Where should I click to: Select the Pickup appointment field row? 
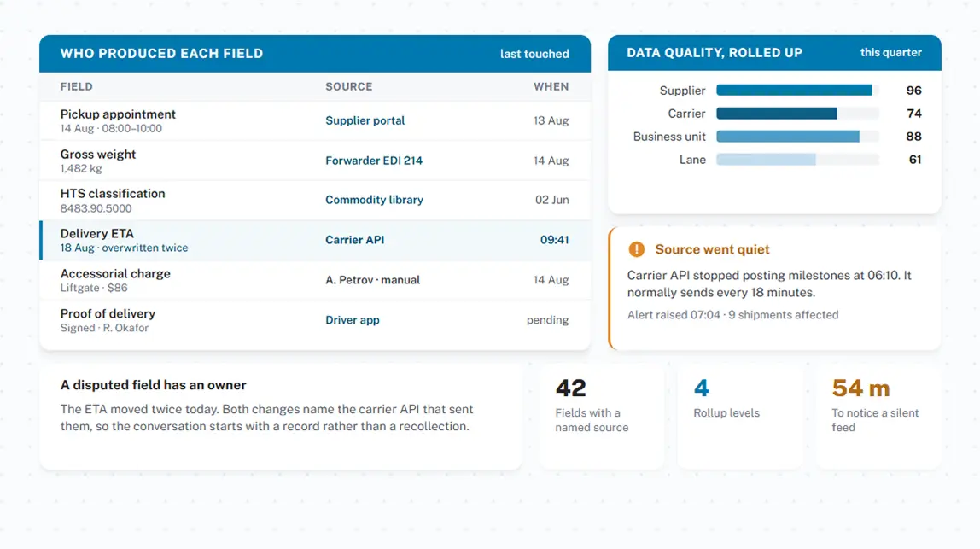pyautogui.click(x=315, y=120)
